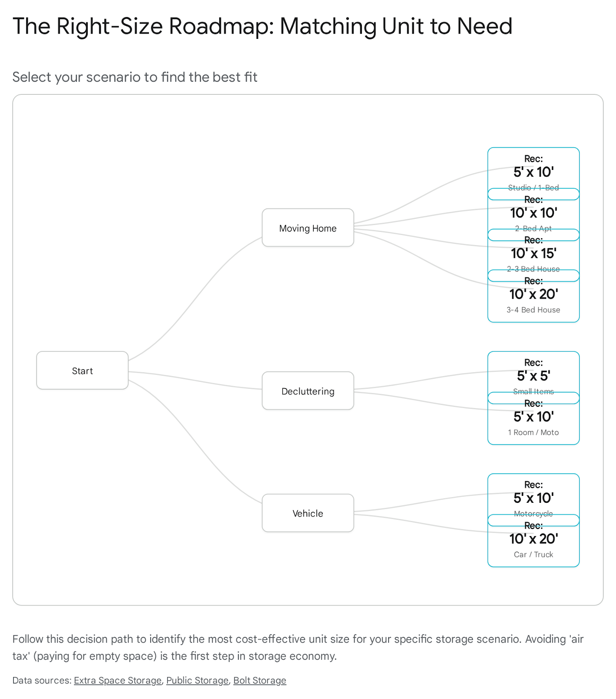Click the 'Data sources:' label text
The width and height of the screenshot is (616, 699).
[x=41, y=680]
